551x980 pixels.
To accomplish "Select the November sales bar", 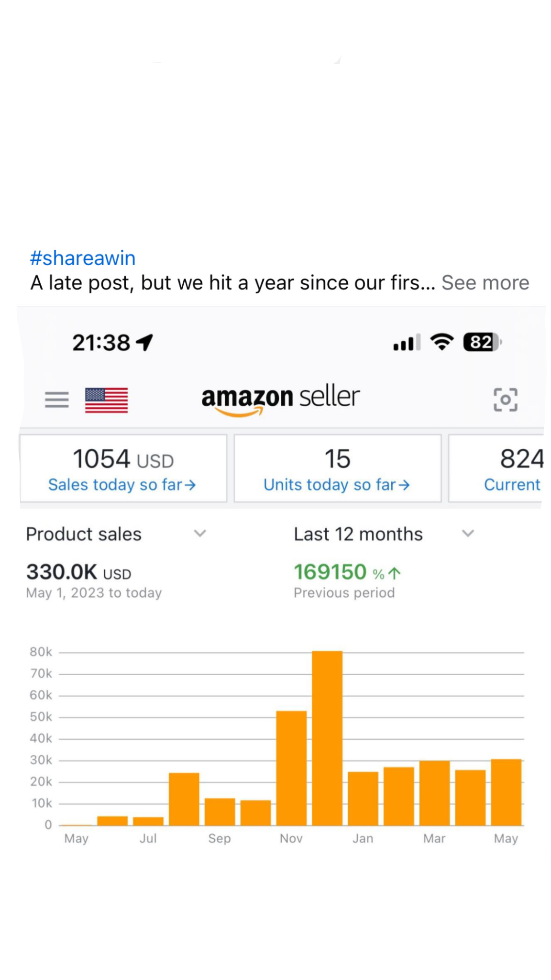I will tap(291, 768).
